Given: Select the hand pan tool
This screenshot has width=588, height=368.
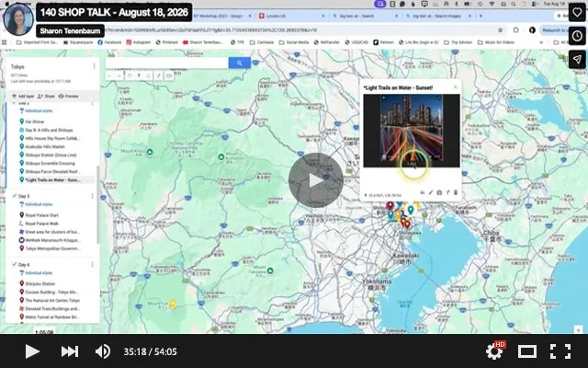Looking at the screenshot, I should tap(130, 75).
